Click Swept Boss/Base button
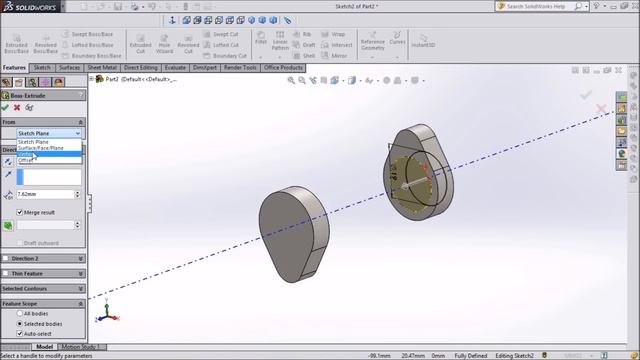Screen dimensions: 640x360 tap(88, 34)
